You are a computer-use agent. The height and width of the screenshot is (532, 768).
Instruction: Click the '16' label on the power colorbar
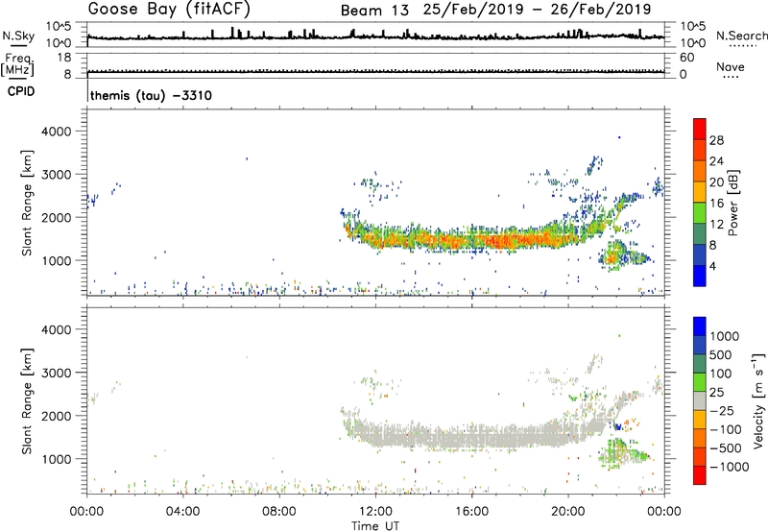716,204
